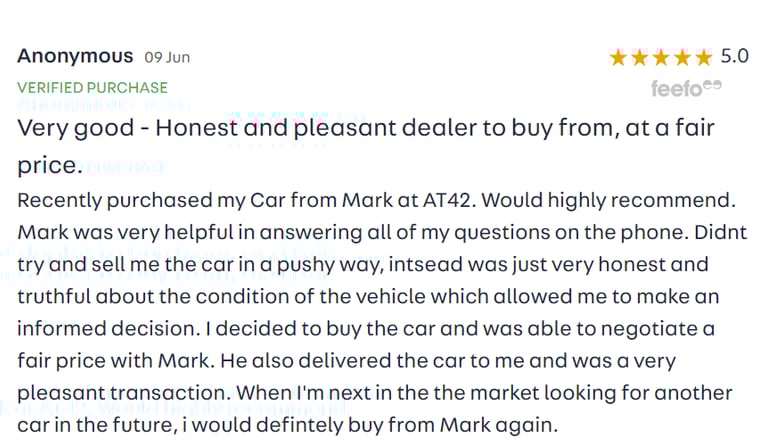Click the final line 'car in the future'
The height and width of the screenshot is (446, 768).
pyautogui.click(x=288, y=425)
